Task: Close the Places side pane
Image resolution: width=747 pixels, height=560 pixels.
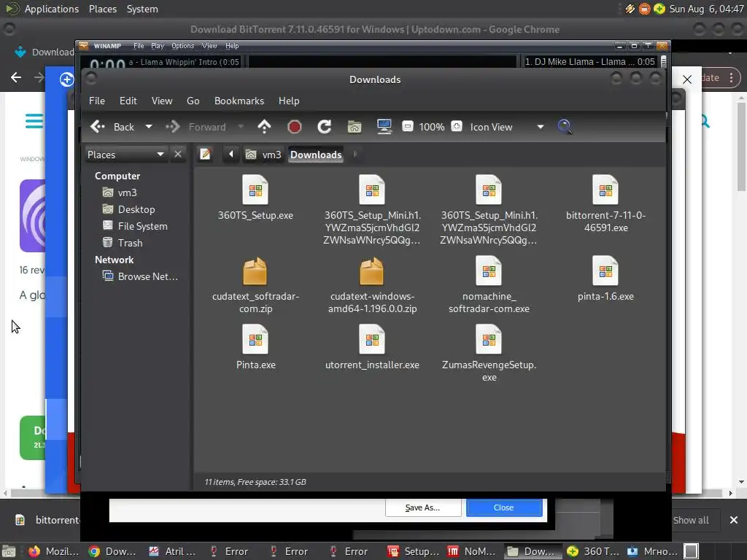Action: (178, 155)
